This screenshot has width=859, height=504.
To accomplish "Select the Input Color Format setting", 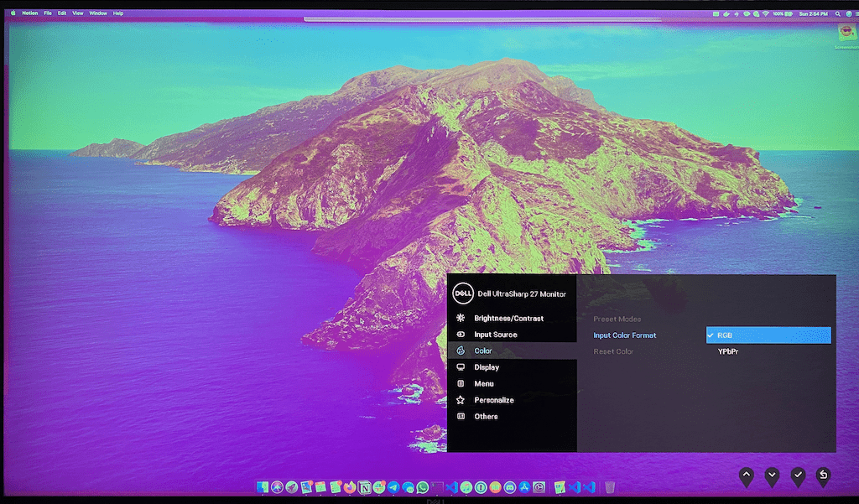I will [x=625, y=335].
